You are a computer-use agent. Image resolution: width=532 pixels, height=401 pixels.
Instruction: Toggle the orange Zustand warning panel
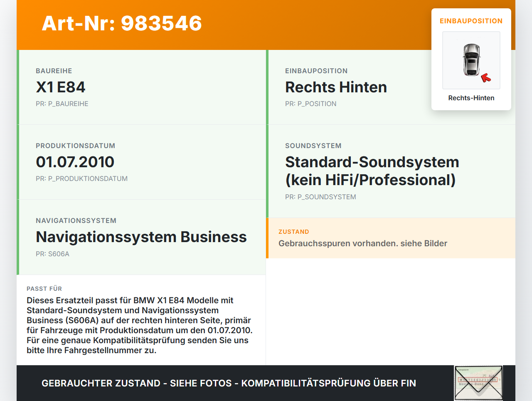391,238
